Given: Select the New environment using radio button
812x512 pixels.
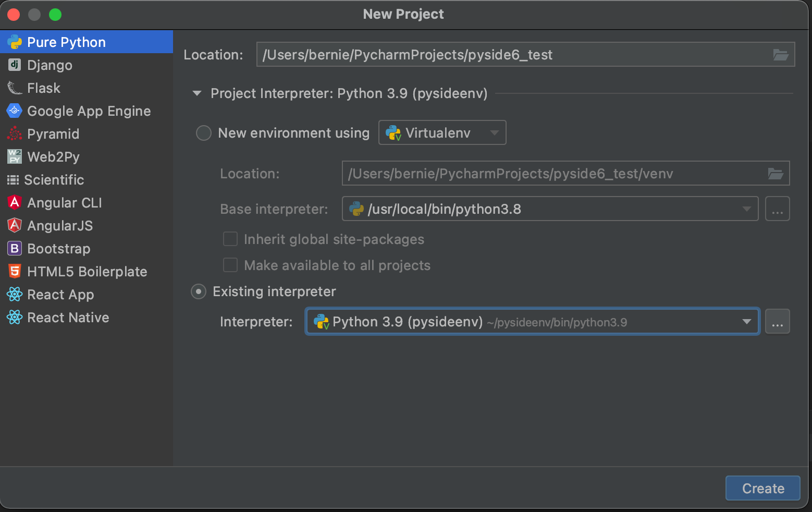Looking at the screenshot, I should pyautogui.click(x=203, y=133).
